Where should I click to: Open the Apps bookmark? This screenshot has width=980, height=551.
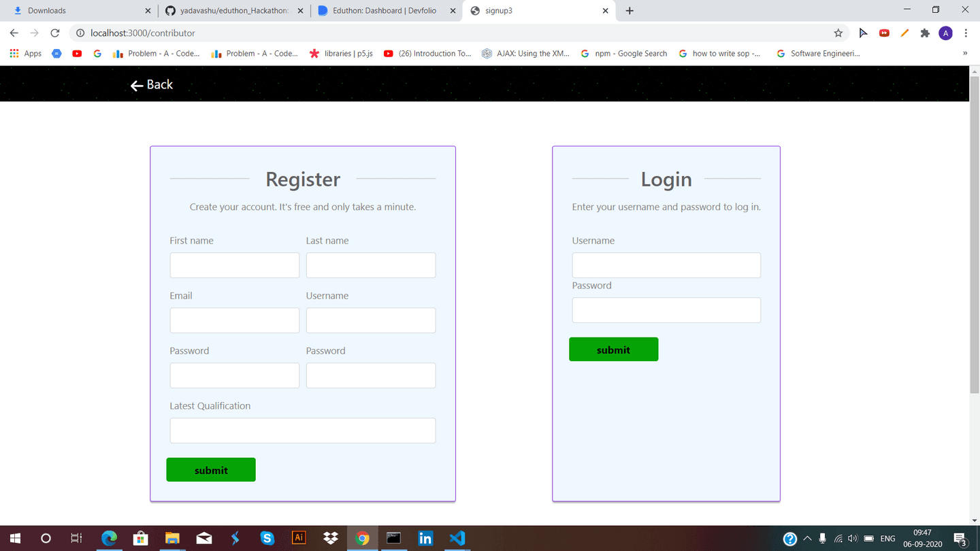[26, 53]
